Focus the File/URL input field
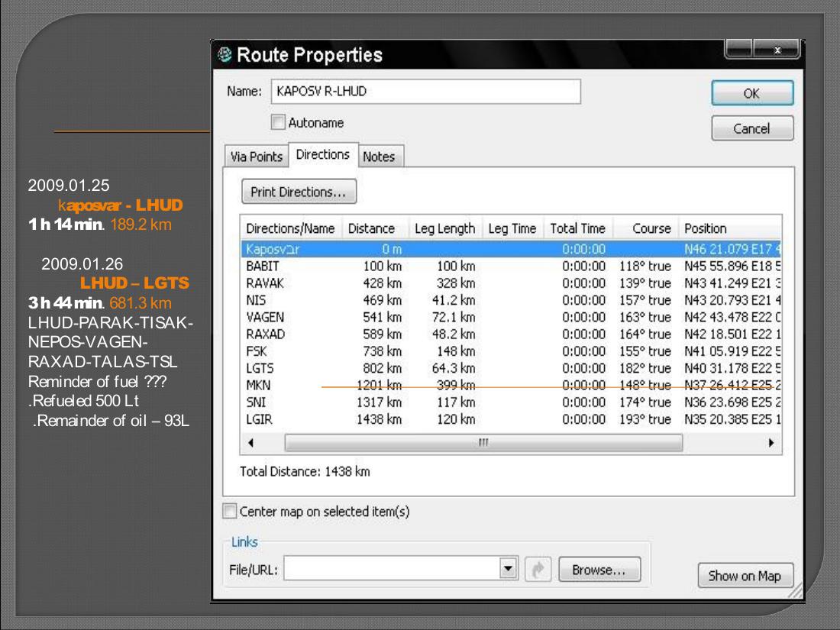Image resolution: width=840 pixels, height=630 pixels. pos(393,568)
